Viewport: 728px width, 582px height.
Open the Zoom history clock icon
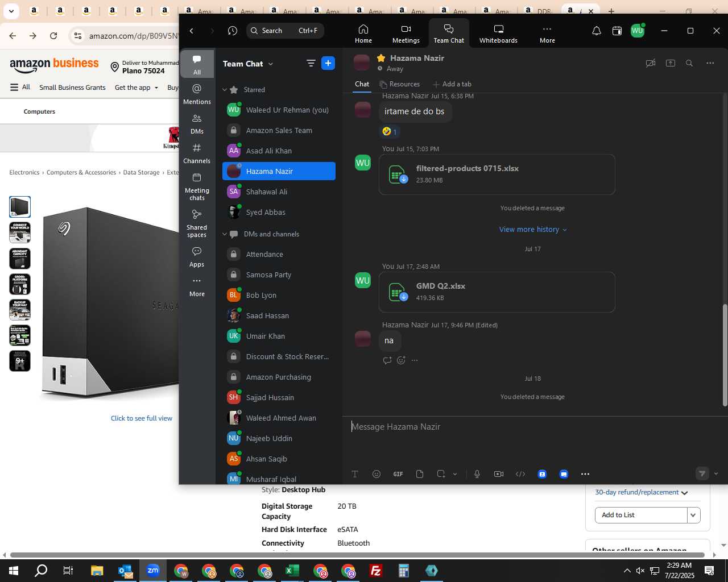pos(233,31)
